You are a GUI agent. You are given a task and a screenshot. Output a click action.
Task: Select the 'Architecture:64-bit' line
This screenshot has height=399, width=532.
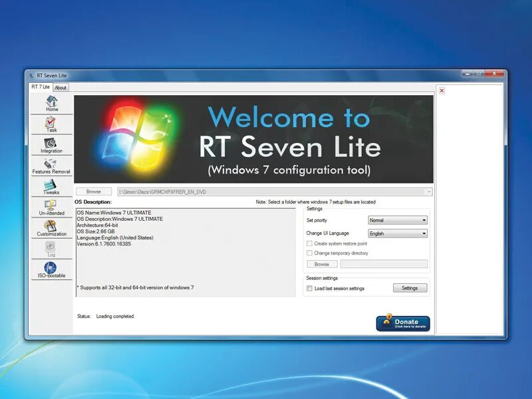[97, 225]
